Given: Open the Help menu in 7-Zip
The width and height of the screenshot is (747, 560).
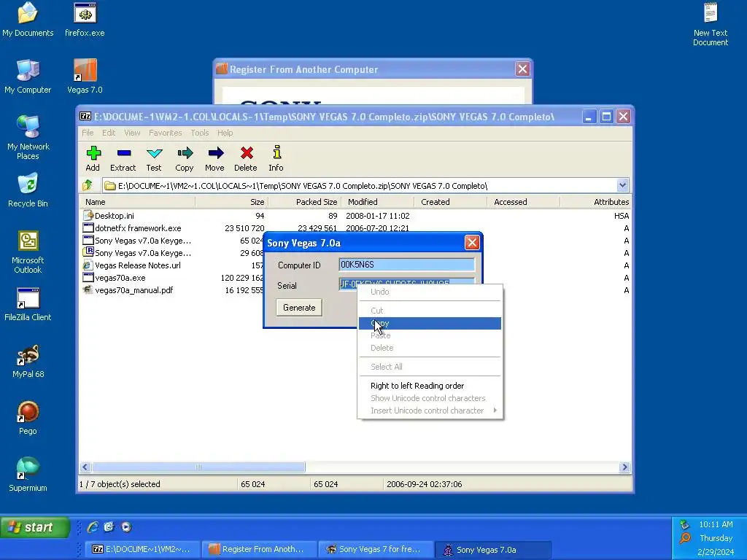Looking at the screenshot, I should pos(225,133).
